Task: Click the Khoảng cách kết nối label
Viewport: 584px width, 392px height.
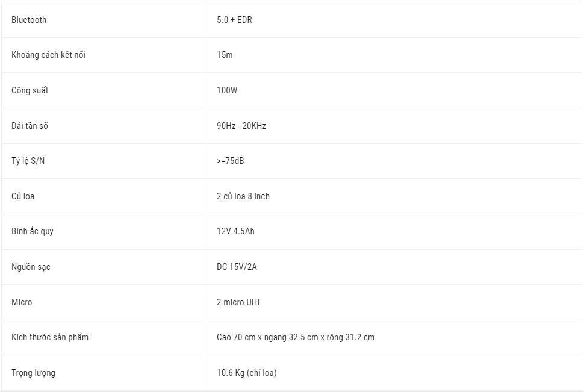Action: [48, 55]
